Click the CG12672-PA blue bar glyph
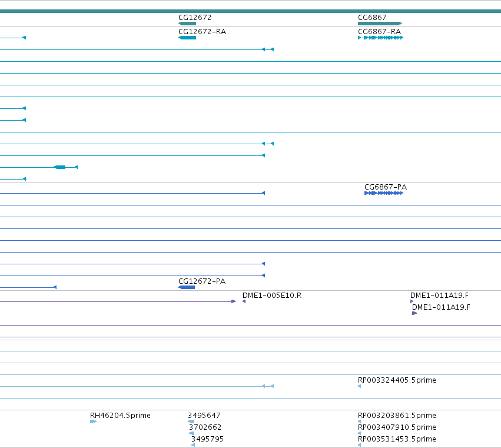 pyautogui.click(x=187, y=287)
